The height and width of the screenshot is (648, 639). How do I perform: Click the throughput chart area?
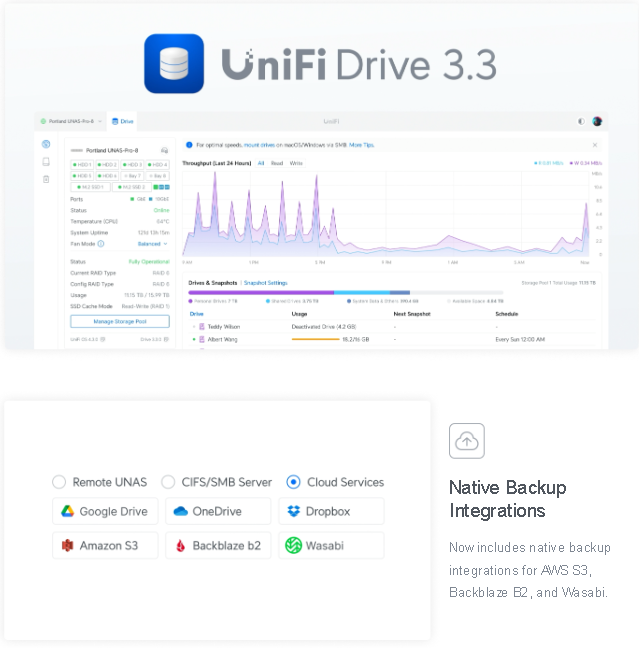[x=386, y=214]
